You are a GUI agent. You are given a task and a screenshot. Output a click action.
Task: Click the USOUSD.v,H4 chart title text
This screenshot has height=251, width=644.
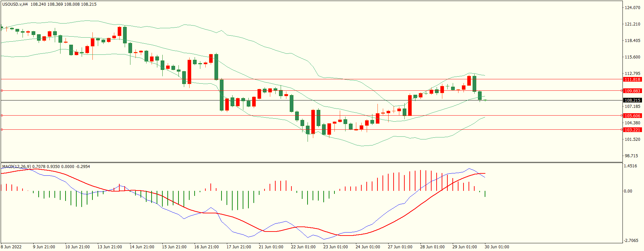[x=15, y=4]
